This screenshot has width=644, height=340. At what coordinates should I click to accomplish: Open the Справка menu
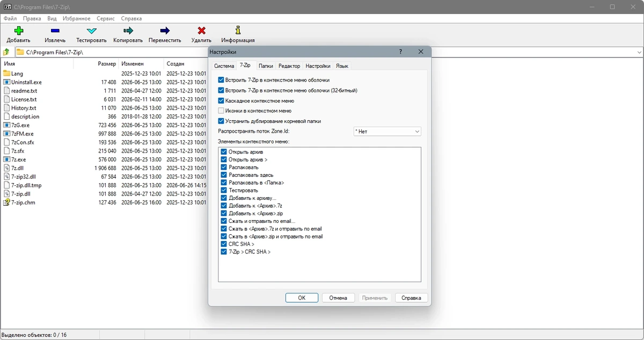pos(131,18)
